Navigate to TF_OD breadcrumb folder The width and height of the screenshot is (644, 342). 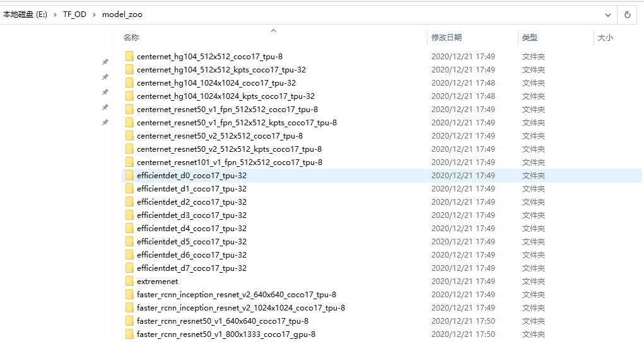(74, 14)
